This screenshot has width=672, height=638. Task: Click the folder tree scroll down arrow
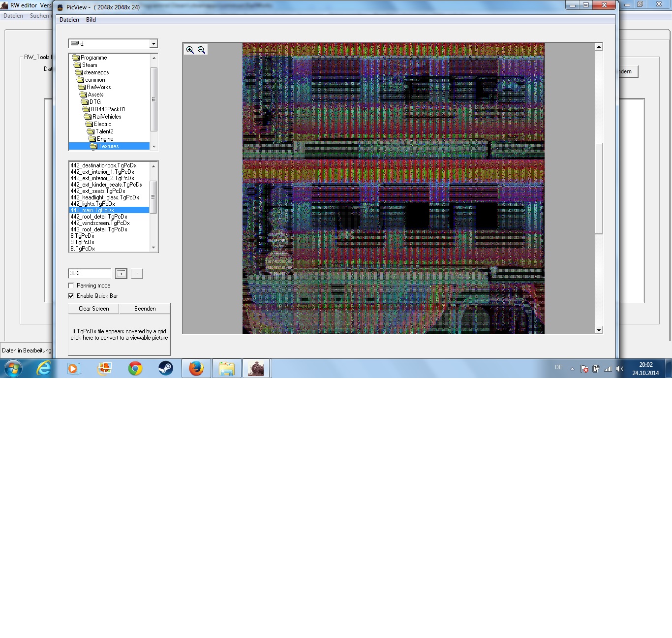coord(153,147)
